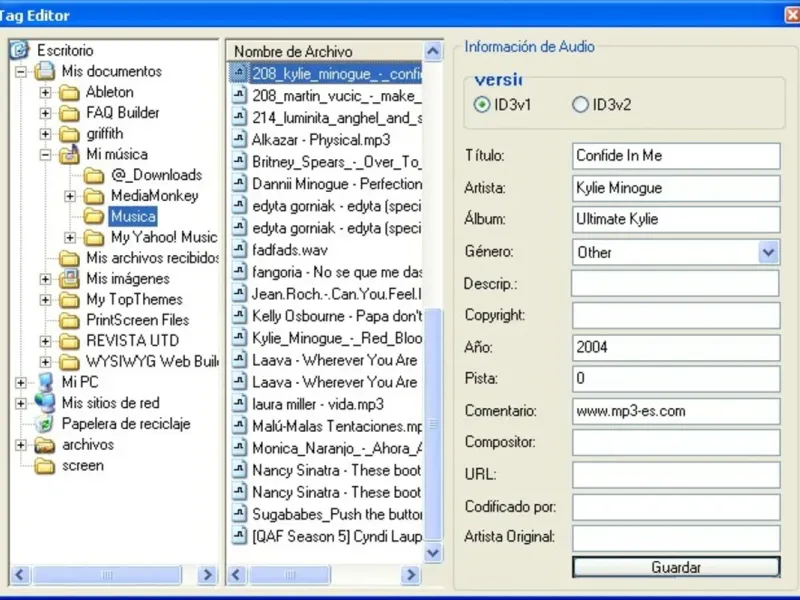Click the griffith folder icon

click(69, 134)
